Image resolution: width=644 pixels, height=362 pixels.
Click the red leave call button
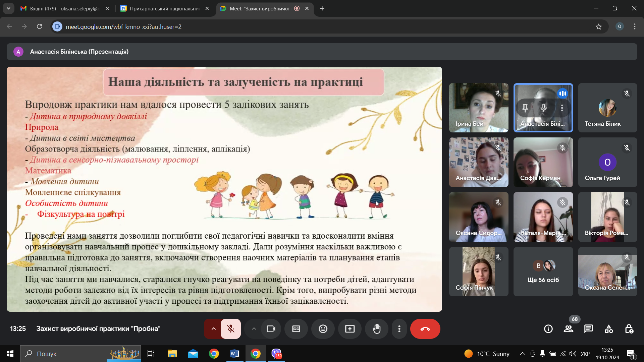425,329
